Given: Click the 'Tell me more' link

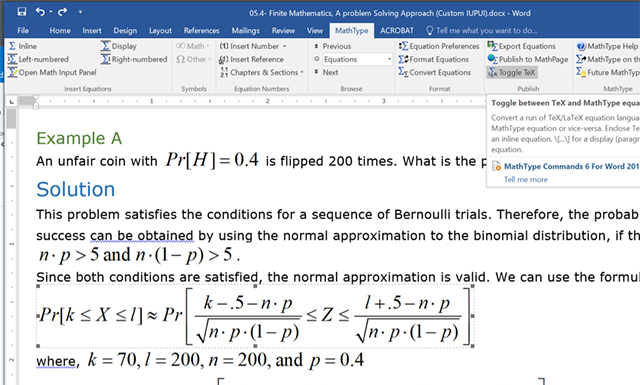Looking at the screenshot, I should 526,179.
